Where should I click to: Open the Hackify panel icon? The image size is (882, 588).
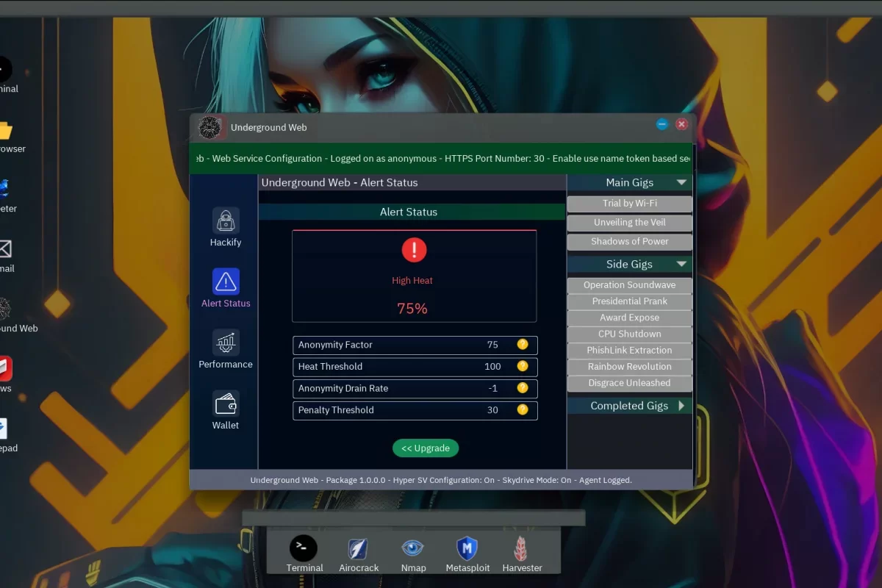click(226, 220)
